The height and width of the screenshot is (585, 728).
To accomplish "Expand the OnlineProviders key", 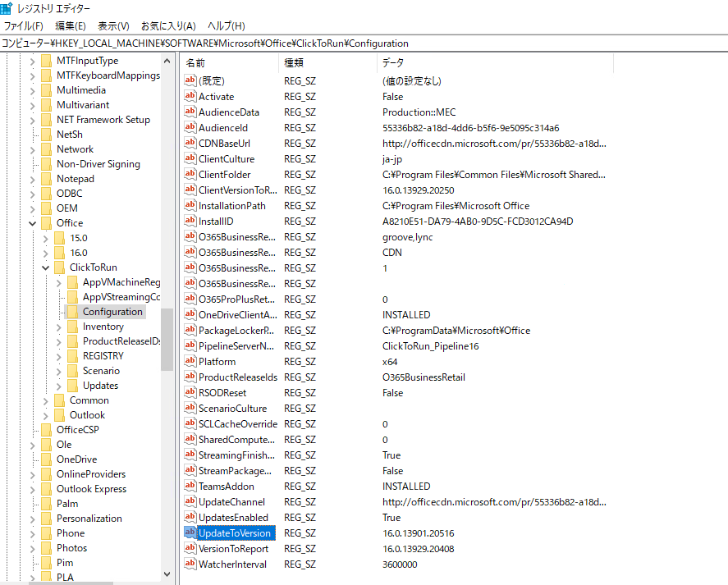I will tap(33, 475).
